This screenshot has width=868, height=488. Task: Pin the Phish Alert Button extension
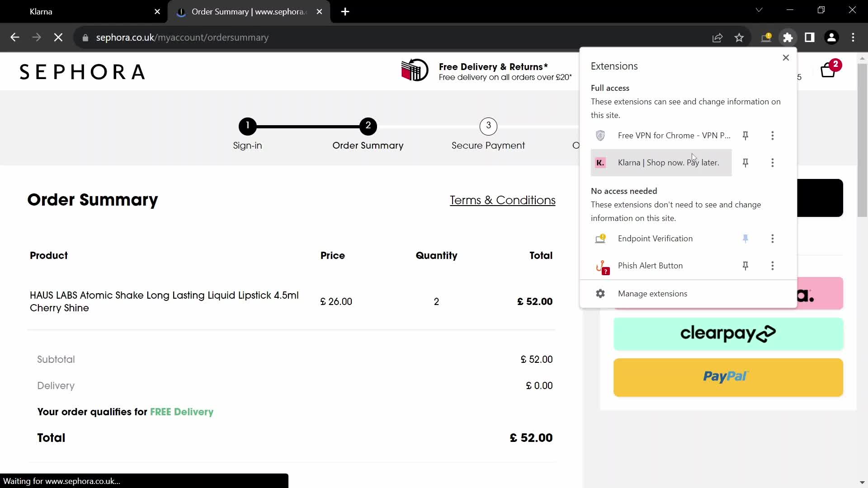[745, 266]
